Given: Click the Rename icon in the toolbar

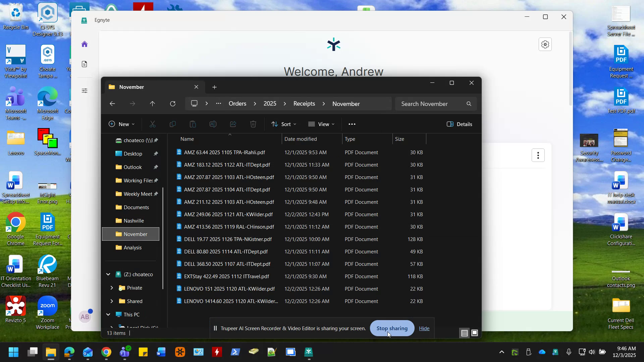Looking at the screenshot, I should pos(213,124).
